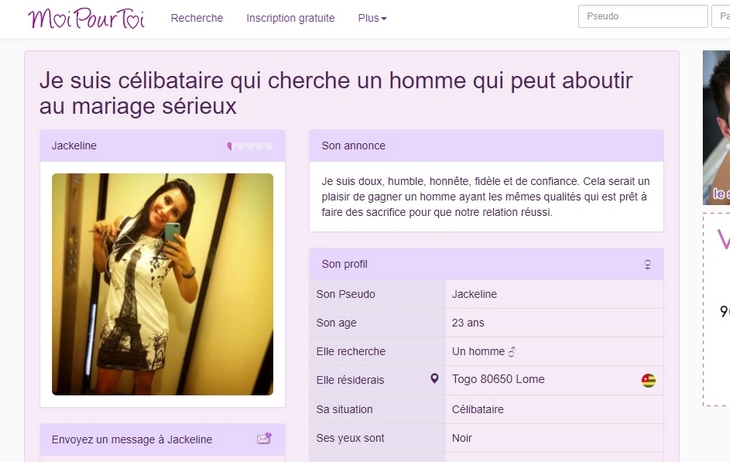Click the Togo flag icon

649,380
